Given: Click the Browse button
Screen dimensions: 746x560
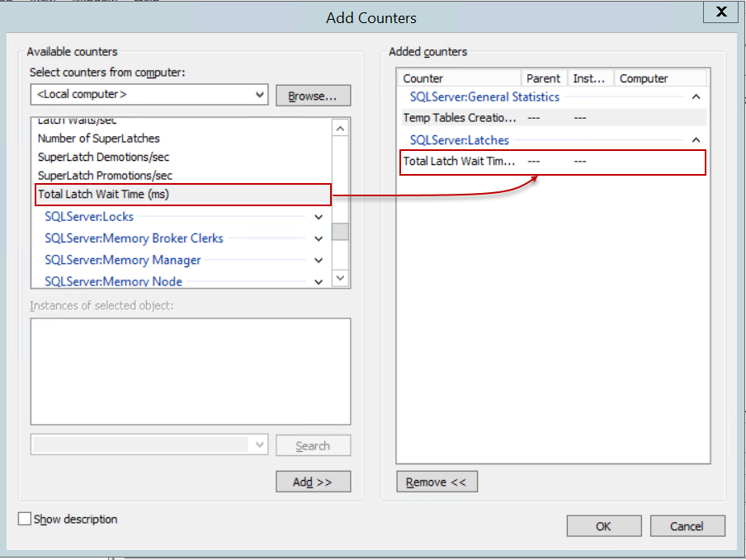Looking at the screenshot, I should pos(313,96).
